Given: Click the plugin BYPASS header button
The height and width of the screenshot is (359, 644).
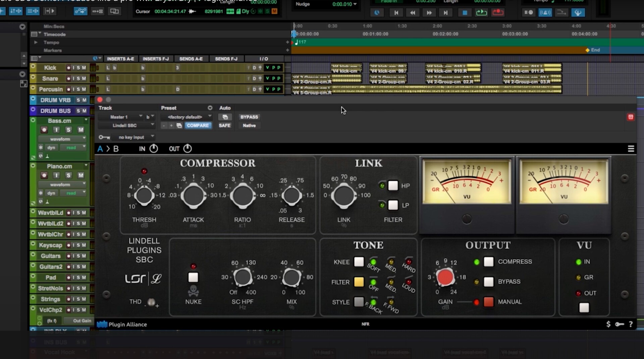Looking at the screenshot, I should pyautogui.click(x=249, y=117).
